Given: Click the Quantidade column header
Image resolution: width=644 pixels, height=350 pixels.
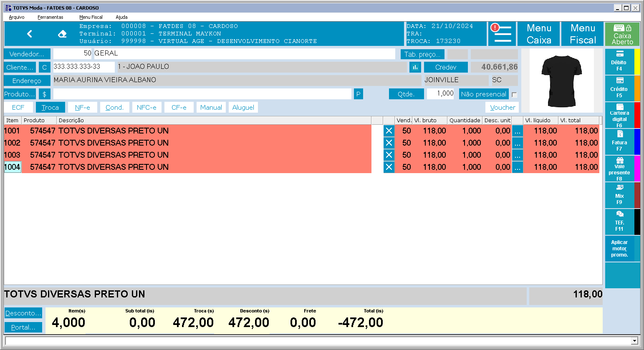Looking at the screenshot, I should (x=465, y=120).
